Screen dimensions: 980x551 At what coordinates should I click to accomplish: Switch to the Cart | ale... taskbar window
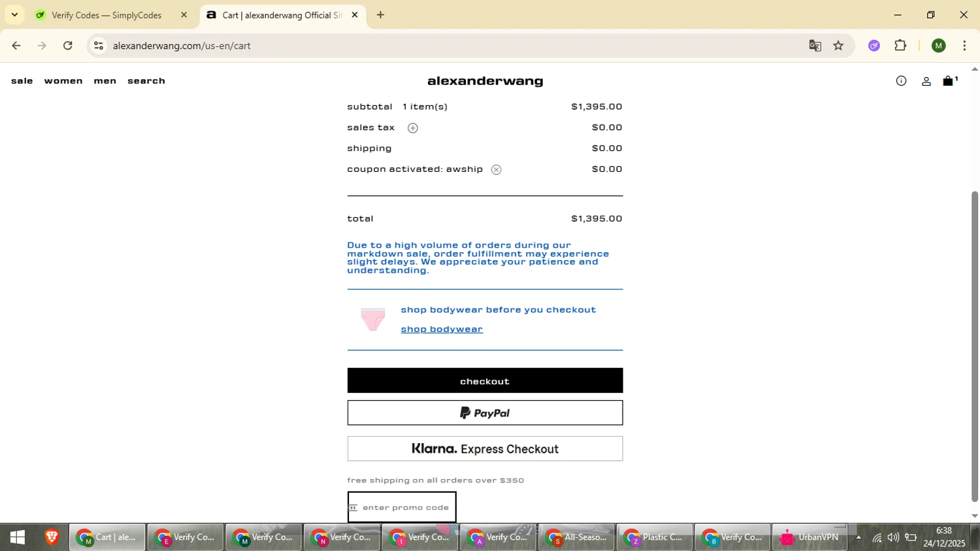point(107,538)
